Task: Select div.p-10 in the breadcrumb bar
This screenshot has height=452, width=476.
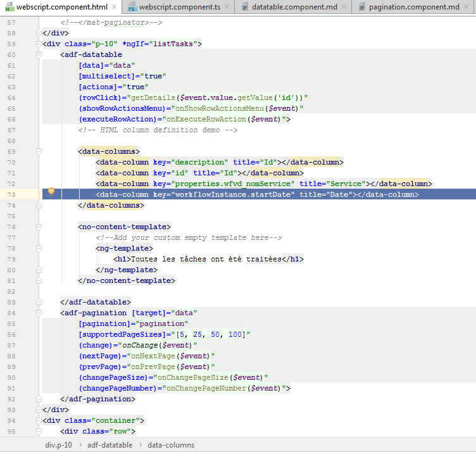Action: (59, 445)
